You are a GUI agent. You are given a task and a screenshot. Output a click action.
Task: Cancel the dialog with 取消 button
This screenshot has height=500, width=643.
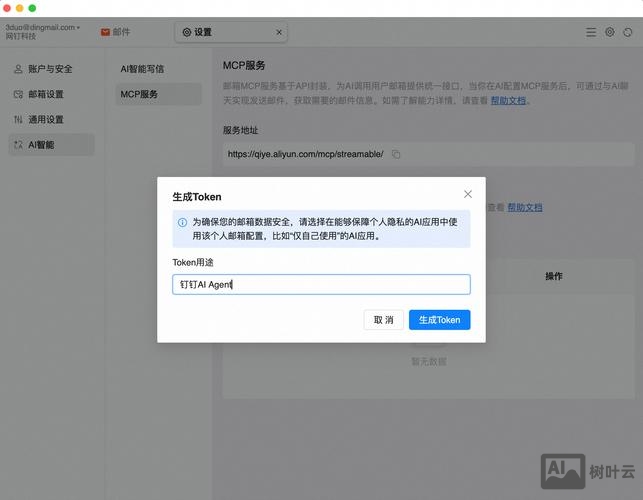pos(383,320)
